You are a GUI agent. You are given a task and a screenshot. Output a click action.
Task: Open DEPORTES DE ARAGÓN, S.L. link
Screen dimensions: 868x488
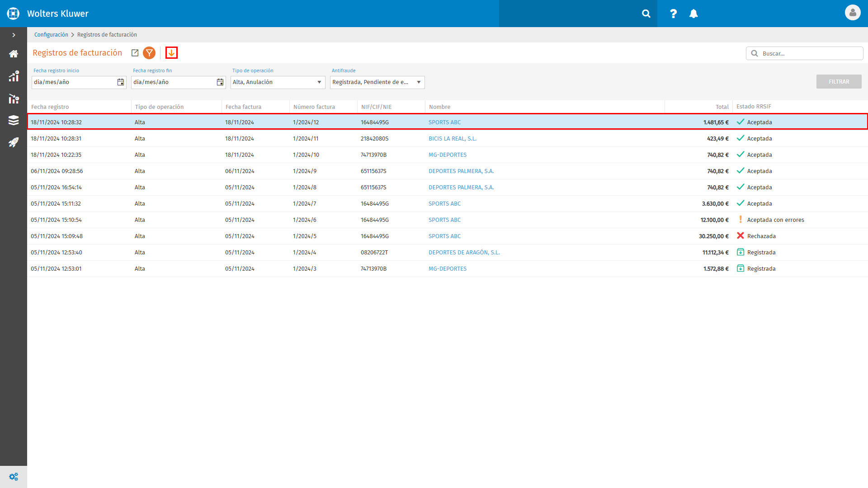(464, 253)
